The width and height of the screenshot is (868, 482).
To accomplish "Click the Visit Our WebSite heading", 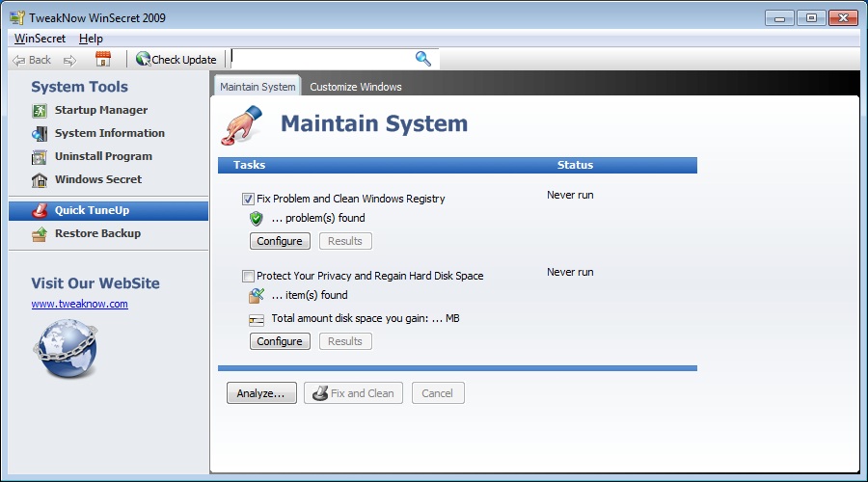I will [95, 283].
